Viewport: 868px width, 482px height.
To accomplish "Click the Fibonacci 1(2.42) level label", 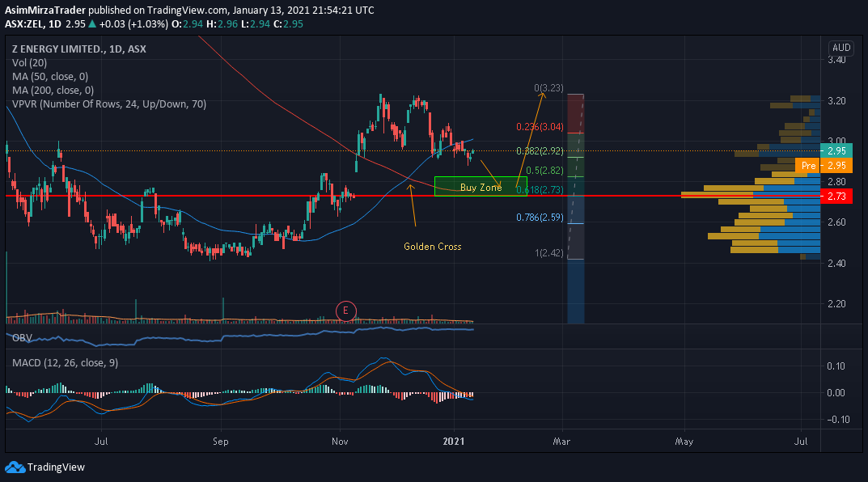I will 549,253.
